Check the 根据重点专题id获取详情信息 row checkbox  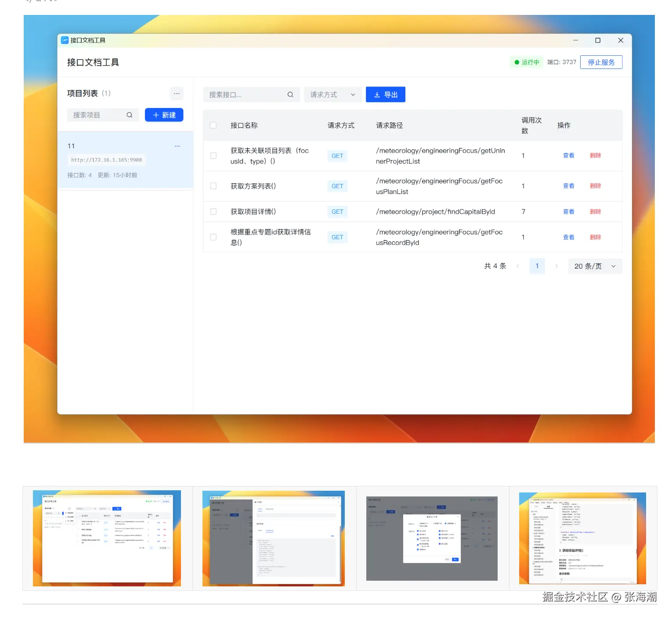(213, 237)
